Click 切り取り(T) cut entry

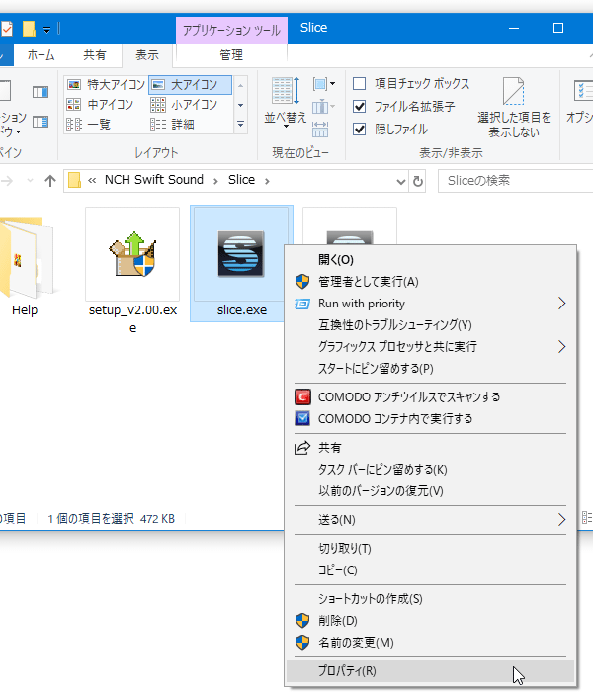pyautogui.click(x=430, y=548)
